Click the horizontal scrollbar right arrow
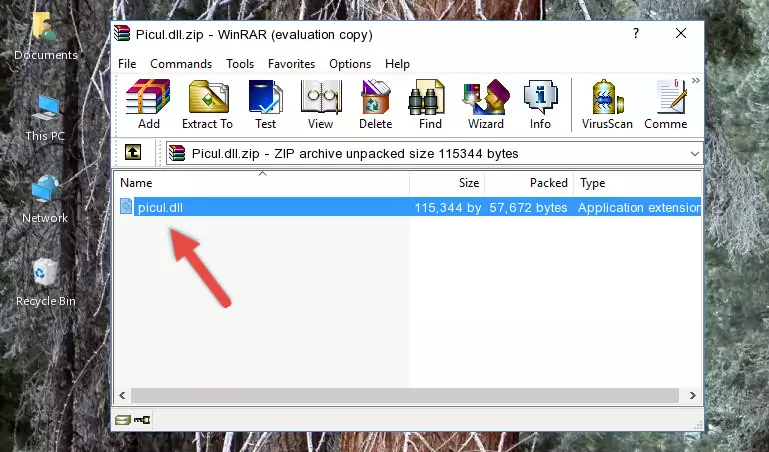769x452 pixels. pos(692,395)
